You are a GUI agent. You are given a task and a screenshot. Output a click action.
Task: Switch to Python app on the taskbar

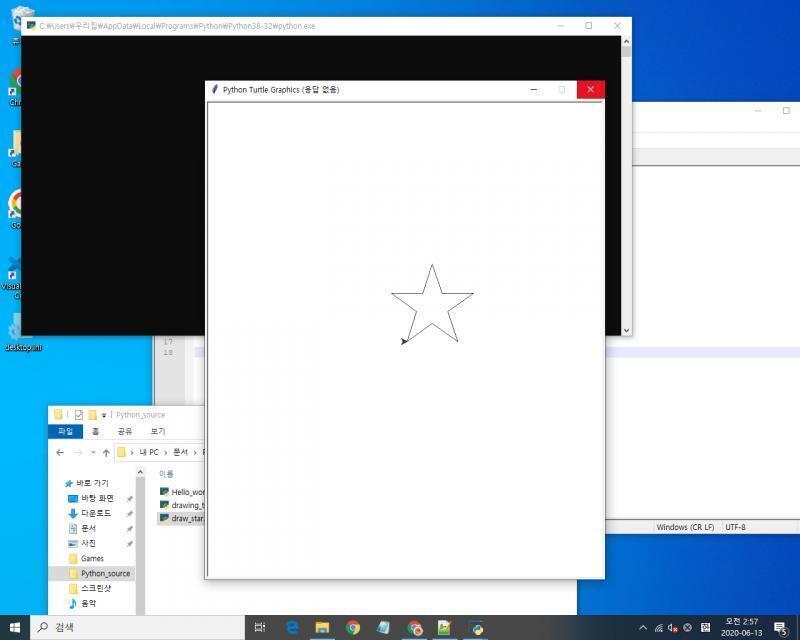pyautogui.click(x=477, y=627)
